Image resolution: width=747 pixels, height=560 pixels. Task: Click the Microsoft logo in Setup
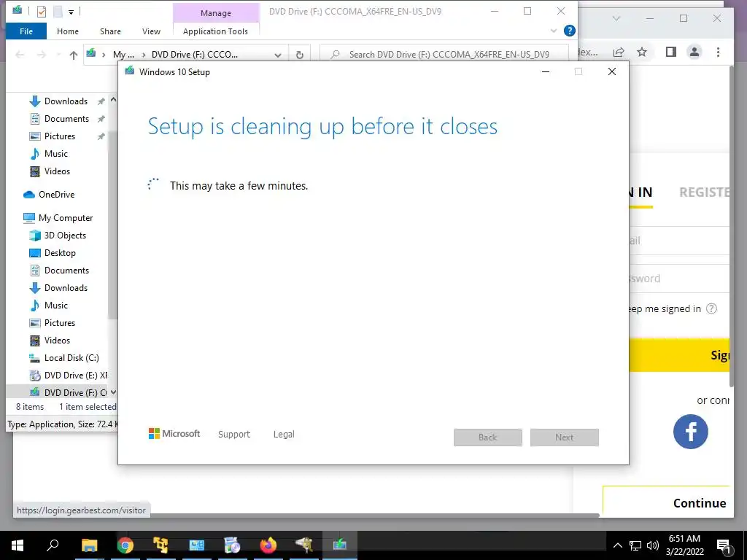pos(174,433)
